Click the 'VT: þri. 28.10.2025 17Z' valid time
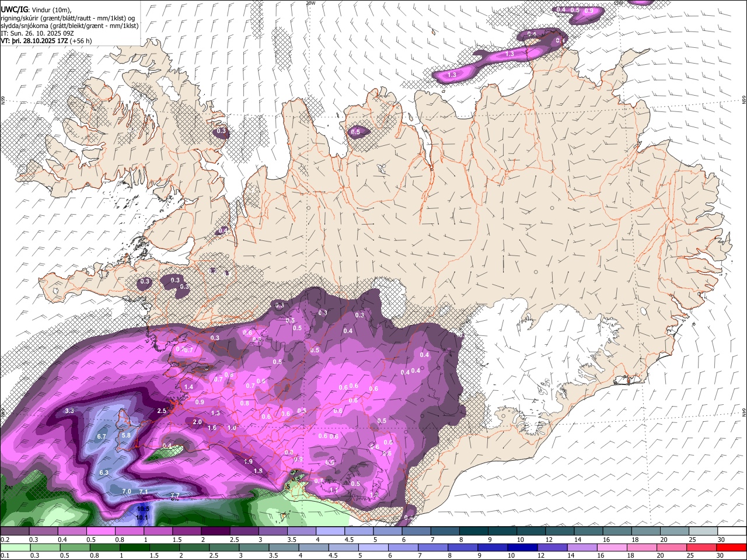Viewport: 747px width, 560px height. click(x=34, y=41)
